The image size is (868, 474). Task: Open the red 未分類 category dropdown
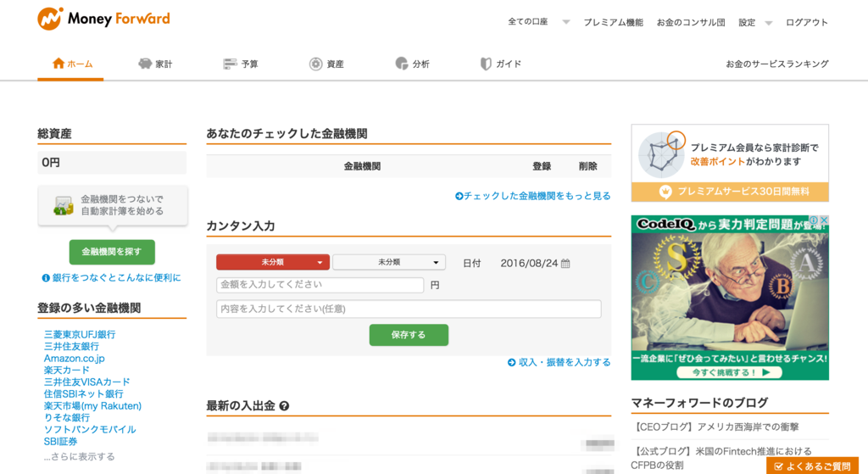coord(273,262)
